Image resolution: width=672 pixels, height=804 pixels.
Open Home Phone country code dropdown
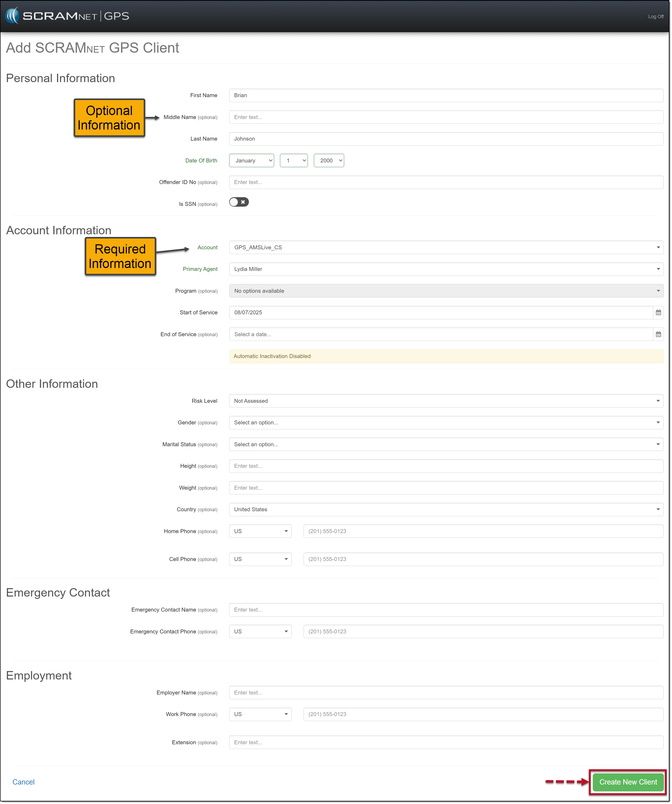tap(260, 531)
